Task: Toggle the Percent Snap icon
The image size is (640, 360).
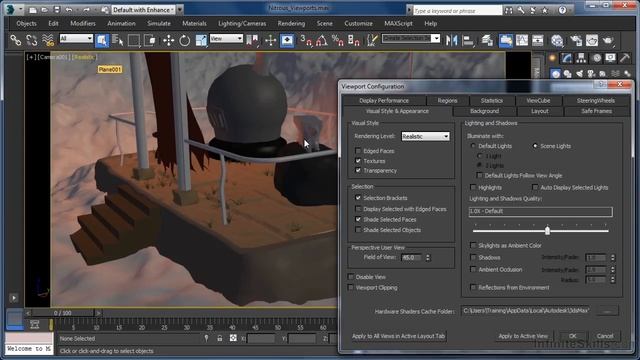Action: pyautogui.click(x=338, y=40)
